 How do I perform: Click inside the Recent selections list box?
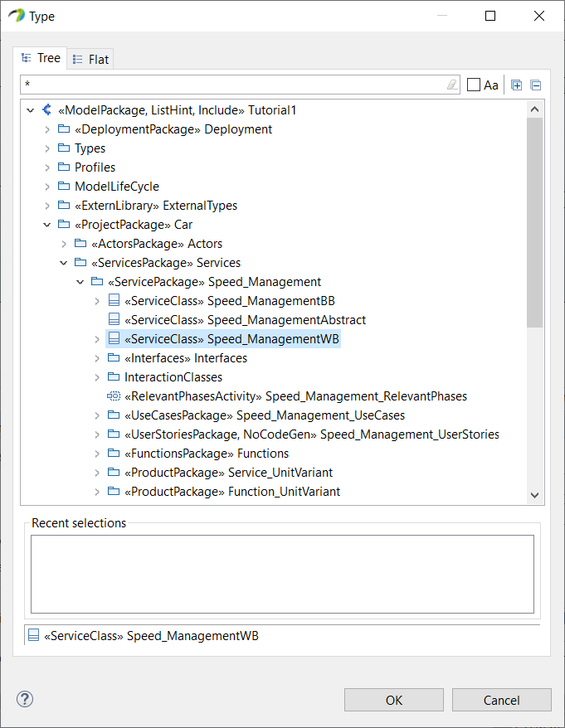282,574
